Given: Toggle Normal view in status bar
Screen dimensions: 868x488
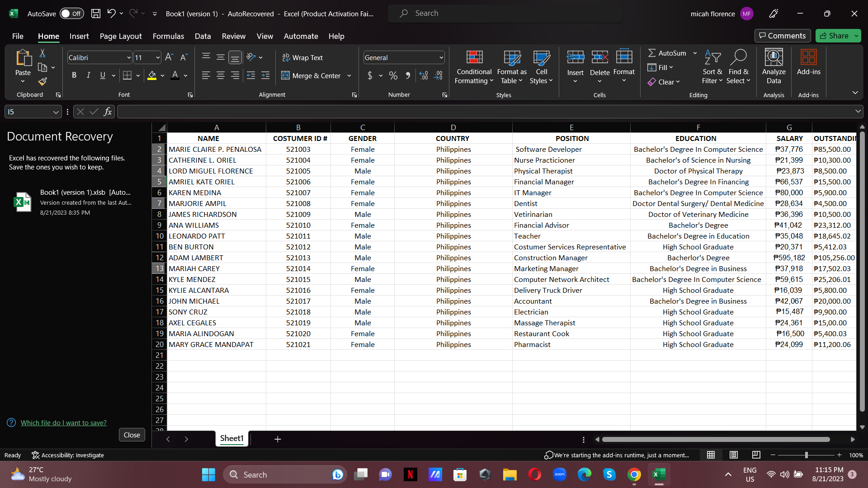Looking at the screenshot, I should (x=711, y=455).
